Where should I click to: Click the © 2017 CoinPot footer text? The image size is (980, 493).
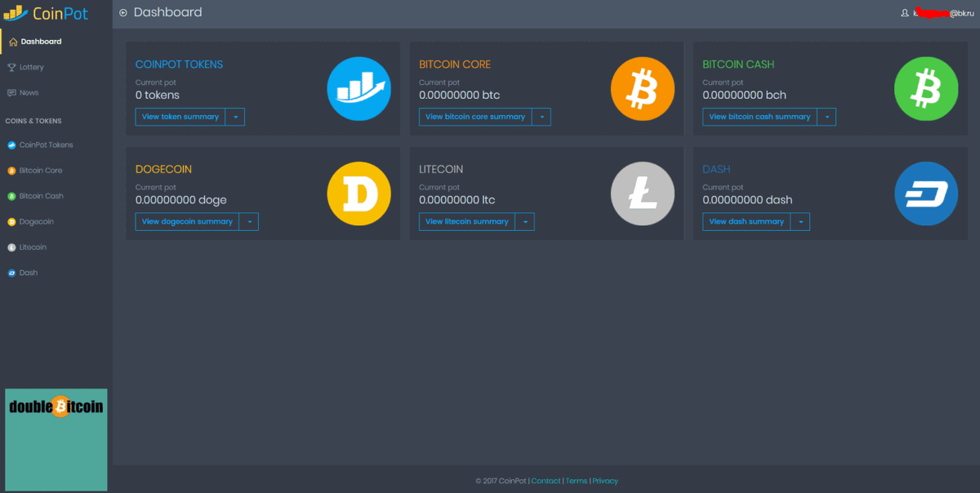501,481
